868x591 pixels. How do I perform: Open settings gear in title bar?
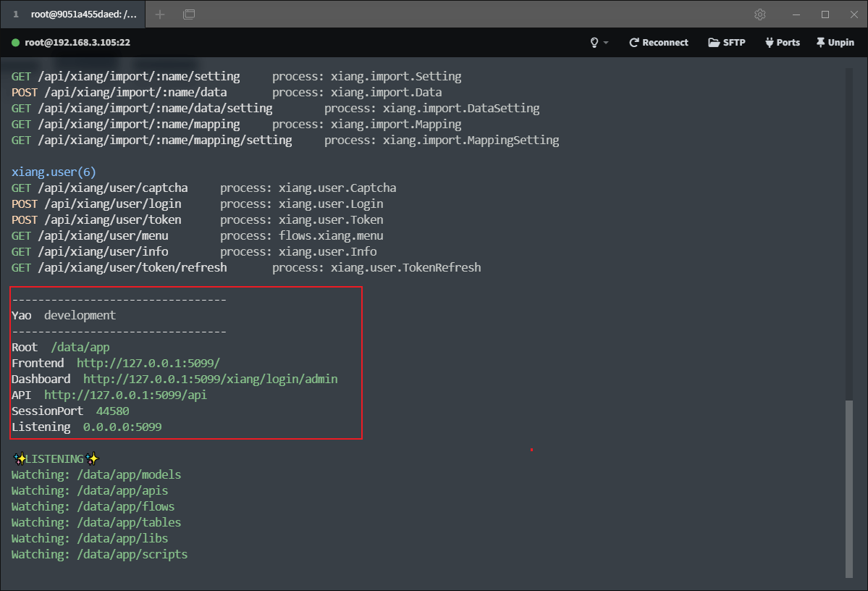760,14
